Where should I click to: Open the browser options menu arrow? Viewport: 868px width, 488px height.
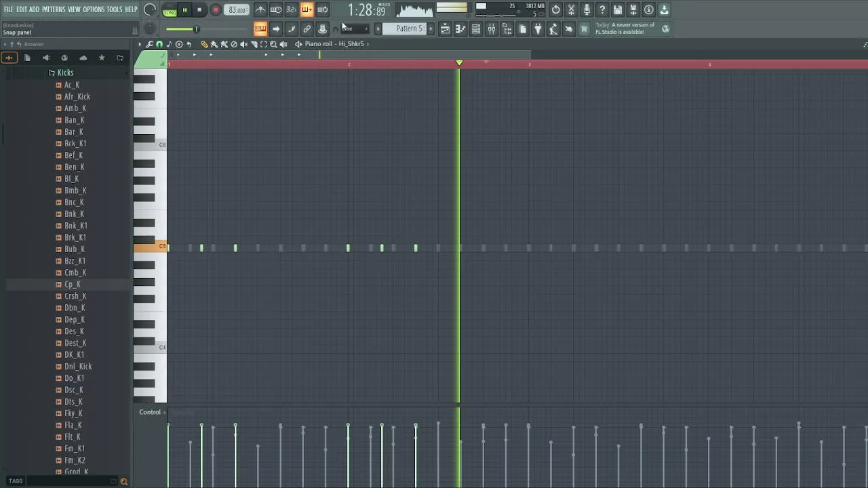(4, 44)
